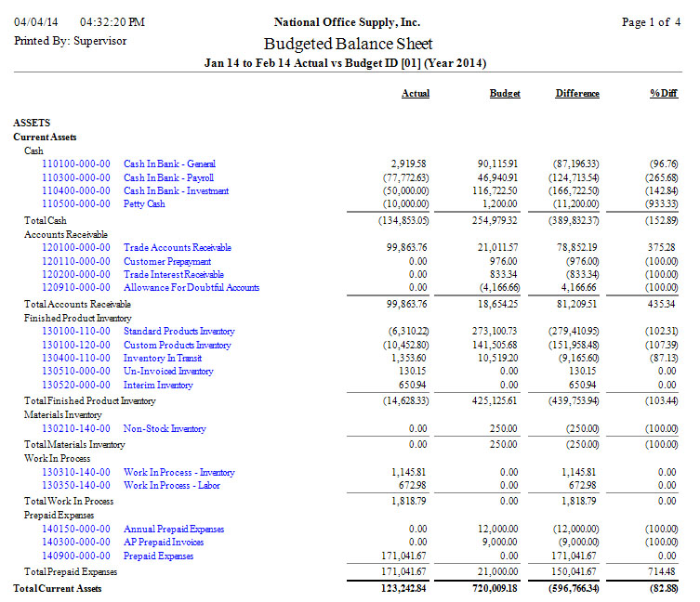Open Allowance For Doubtful Accounts link

(x=192, y=288)
